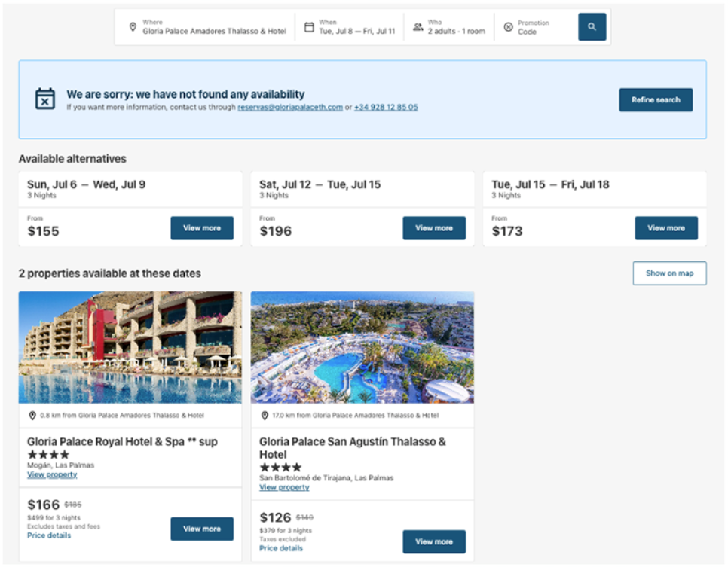Click the distance pin on San Agustín card
Screen dimensions: 728x567
[265, 416]
